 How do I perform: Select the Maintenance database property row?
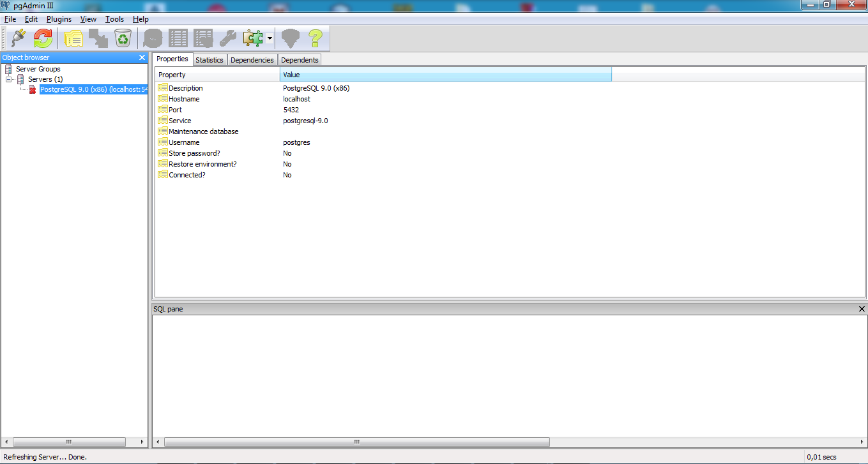coord(383,131)
